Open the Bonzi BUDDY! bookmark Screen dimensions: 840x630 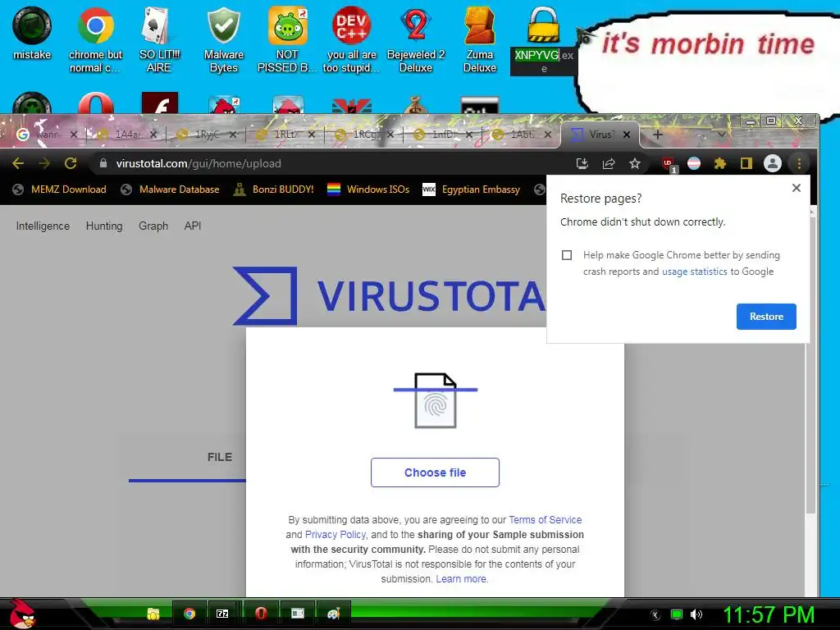click(274, 189)
